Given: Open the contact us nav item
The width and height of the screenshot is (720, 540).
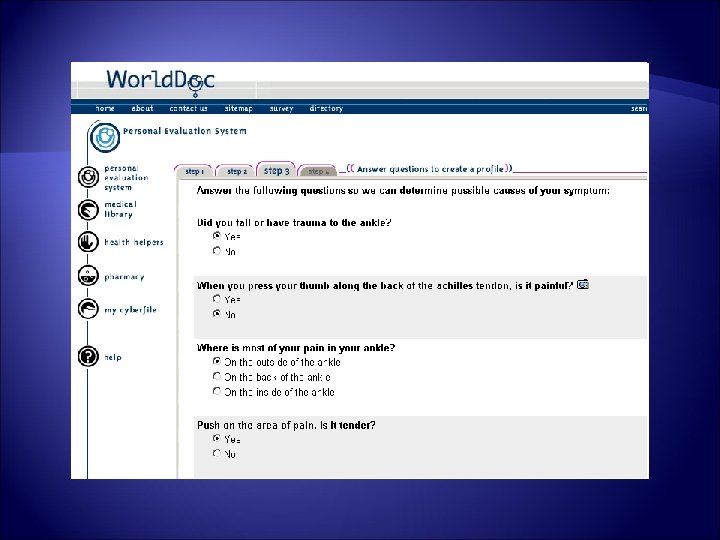Looking at the screenshot, I should click(x=188, y=108).
